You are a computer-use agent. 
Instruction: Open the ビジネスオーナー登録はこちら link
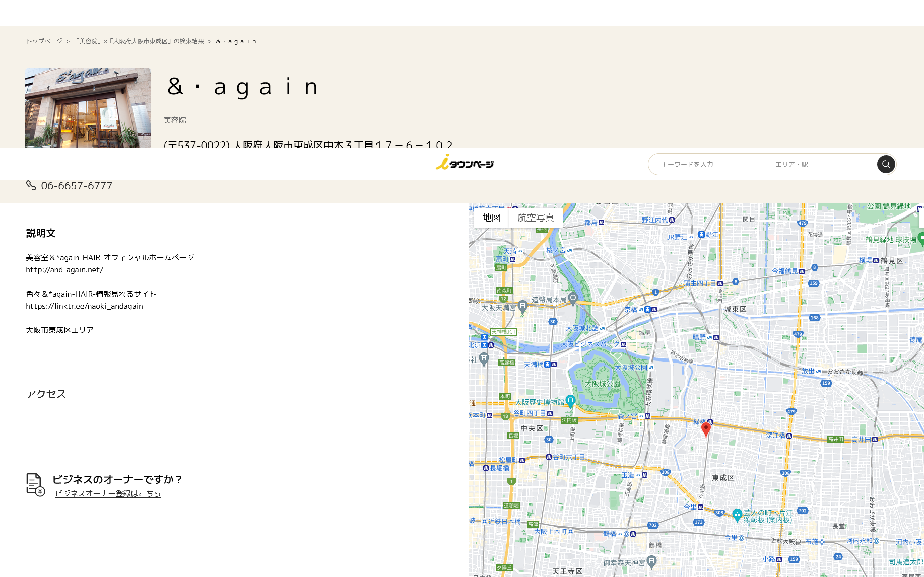tap(108, 493)
